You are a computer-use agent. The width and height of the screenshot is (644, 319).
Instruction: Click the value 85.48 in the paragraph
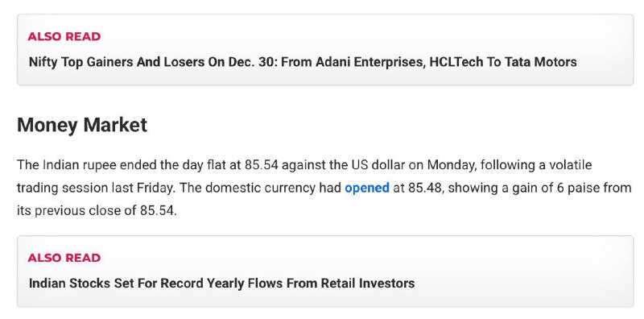[x=426, y=188]
